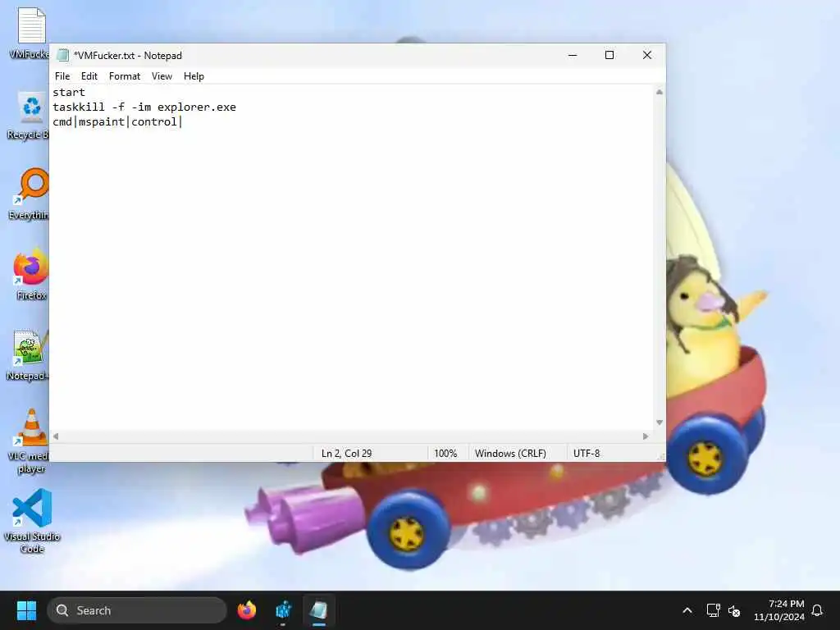840x630 pixels.
Task: Launch Firefox from the taskbar
Action: click(x=247, y=610)
